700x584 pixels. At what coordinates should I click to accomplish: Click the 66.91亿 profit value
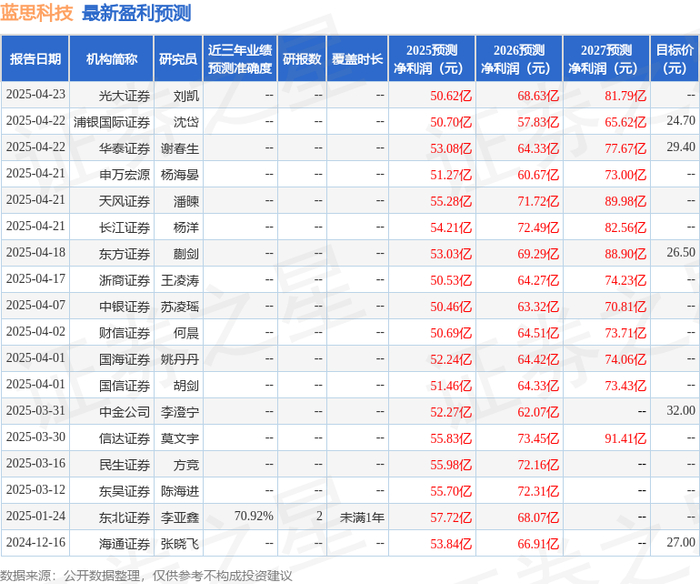pyautogui.click(x=538, y=543)
